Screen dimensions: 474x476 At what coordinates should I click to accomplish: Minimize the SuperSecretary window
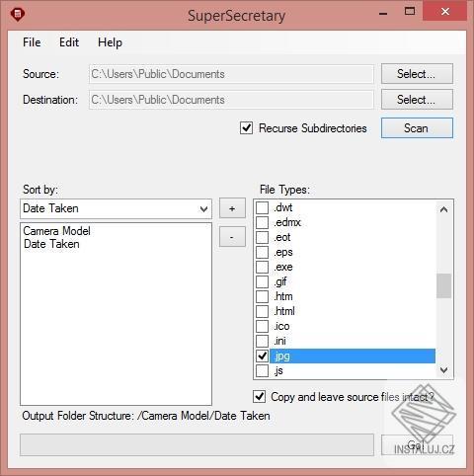coord(383,13)
